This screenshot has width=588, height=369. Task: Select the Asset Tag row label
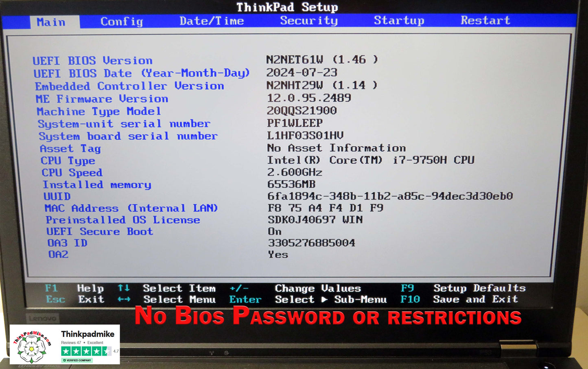click(x=70, y=149)
